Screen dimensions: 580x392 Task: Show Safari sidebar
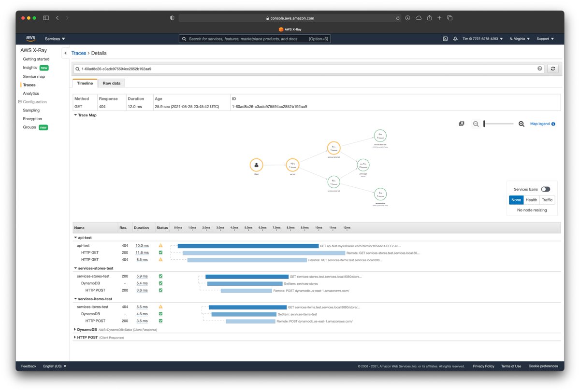tap(46, 18)
